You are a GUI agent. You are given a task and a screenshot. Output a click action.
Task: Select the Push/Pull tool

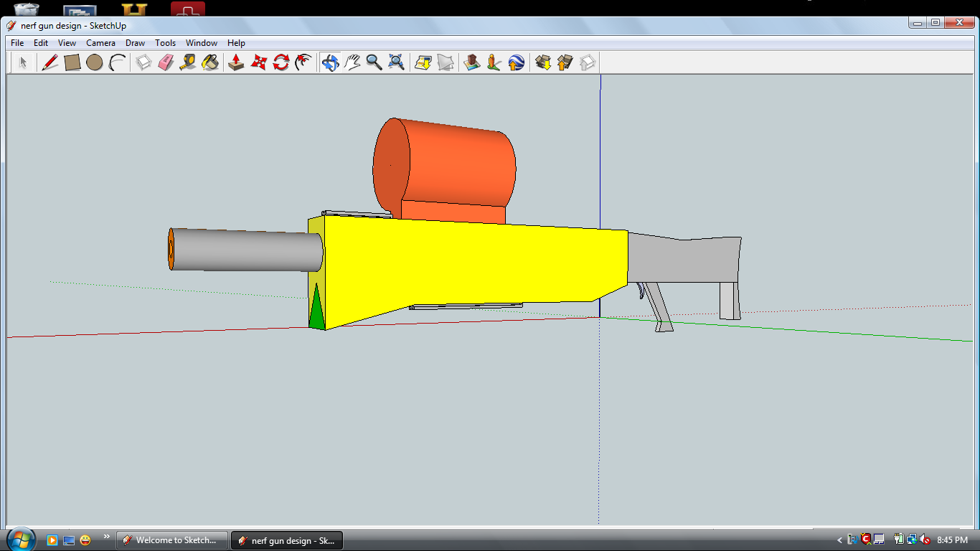(236, 62)
